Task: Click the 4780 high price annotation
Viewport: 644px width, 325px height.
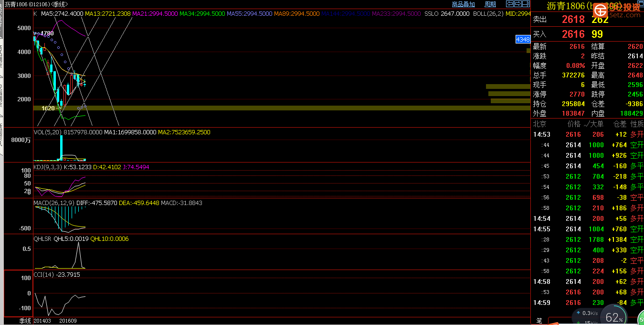Action: point(47,33)
